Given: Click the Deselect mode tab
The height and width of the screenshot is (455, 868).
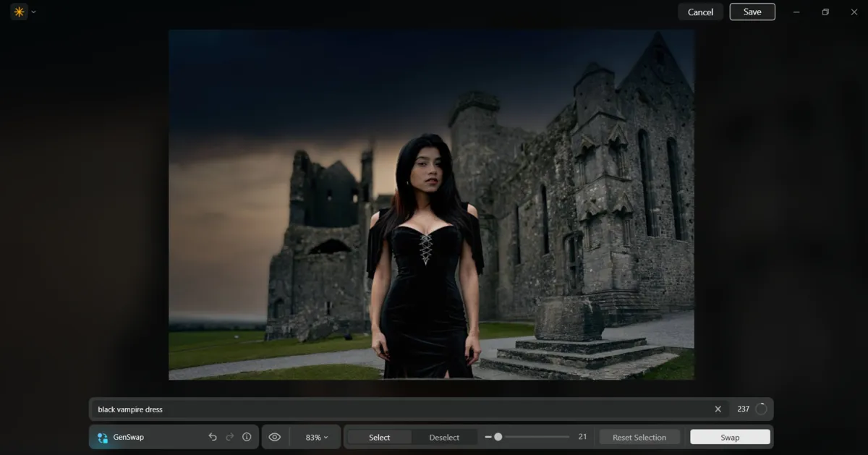Looking at the screenshot, I should click(445, 437).
